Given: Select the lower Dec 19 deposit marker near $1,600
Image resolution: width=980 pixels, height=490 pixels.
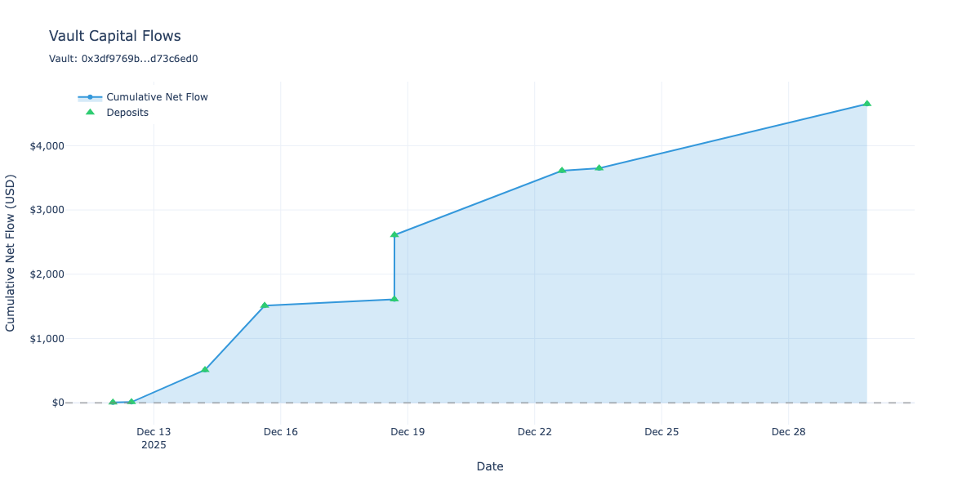Looking at the screenshot, I should coord(394,299).
